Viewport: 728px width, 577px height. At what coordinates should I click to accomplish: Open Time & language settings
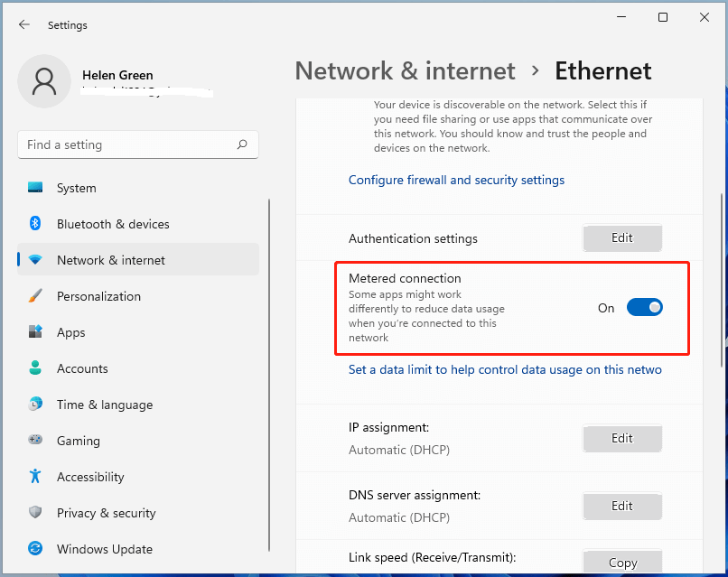[138, 405]
